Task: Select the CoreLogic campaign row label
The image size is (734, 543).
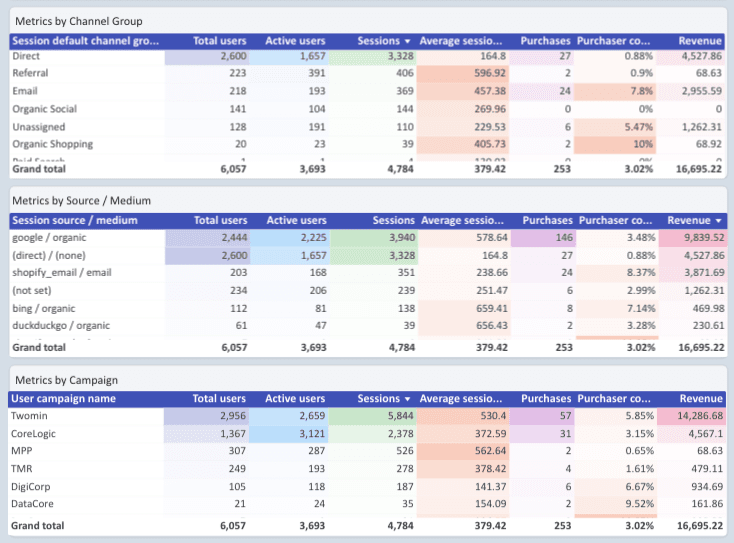Action: coord(33,433)
